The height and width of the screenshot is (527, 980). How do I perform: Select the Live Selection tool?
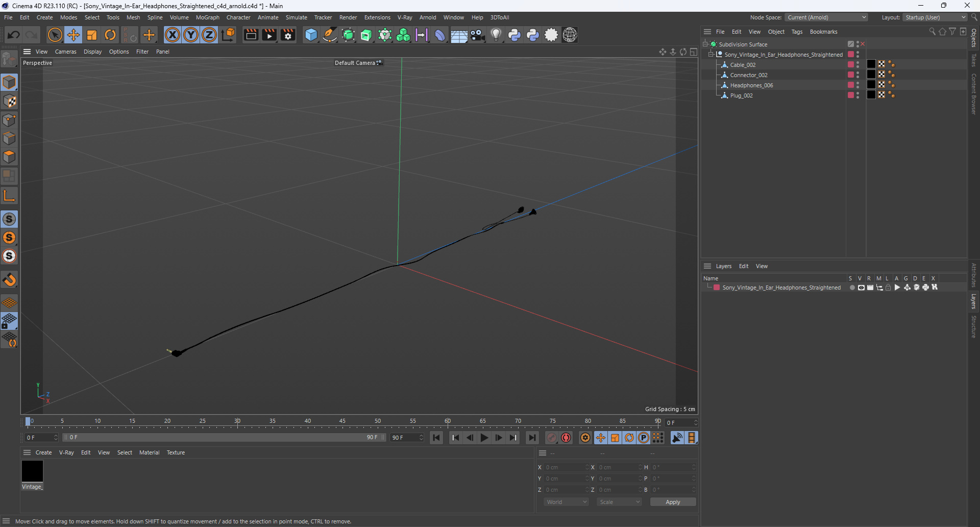[x=55, y=35]
